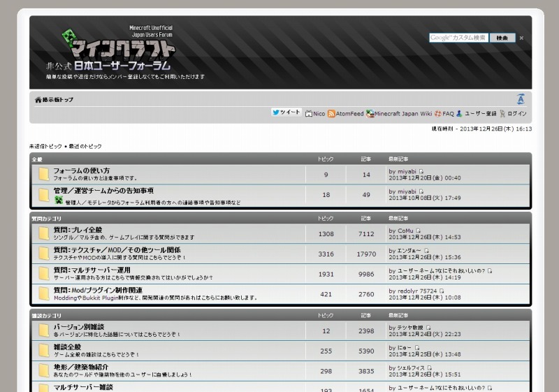Screen dimensions: 559x392
Task: Click the creeper moderator icon under 管理／運営
Action: point(59,201)
